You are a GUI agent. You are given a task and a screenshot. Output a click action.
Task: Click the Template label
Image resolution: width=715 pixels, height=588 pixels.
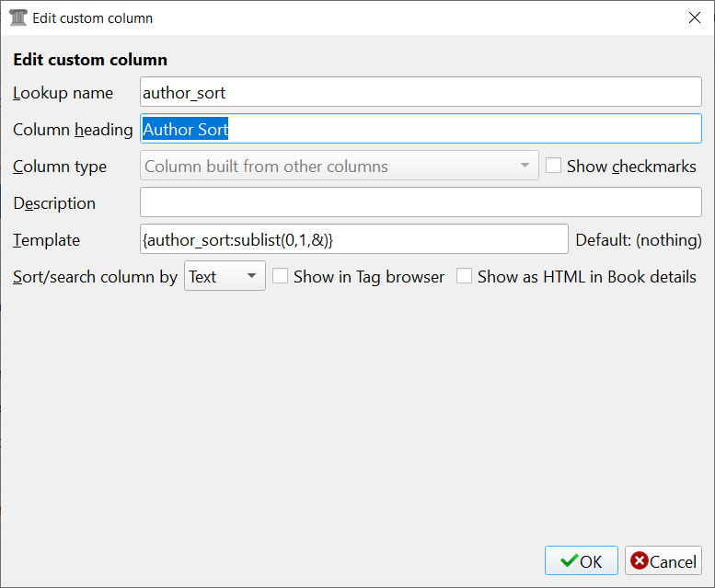46,240
